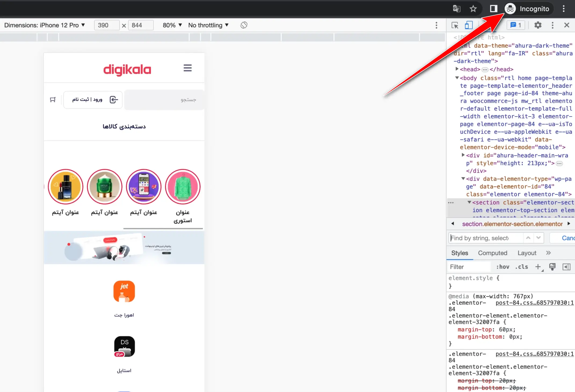This screenshot has width=575, height=392.
Task: Toggle the device toolbar icon
Action: point(468,25)
